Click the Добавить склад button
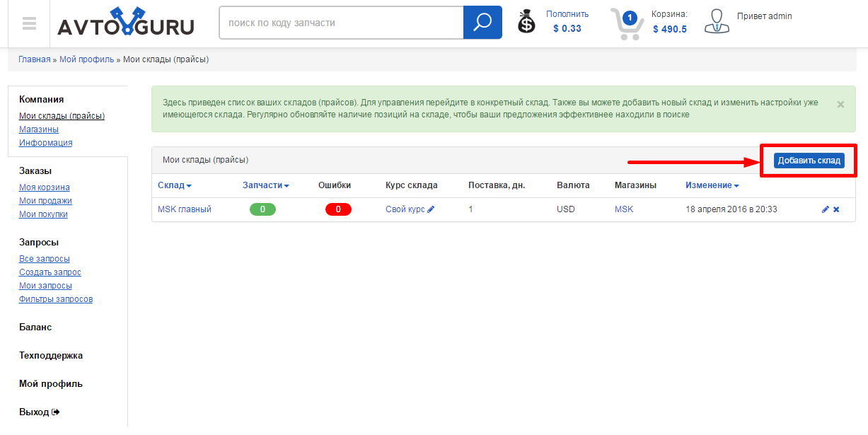This screenshot has width=868, height=435. [x=809, y=161]
